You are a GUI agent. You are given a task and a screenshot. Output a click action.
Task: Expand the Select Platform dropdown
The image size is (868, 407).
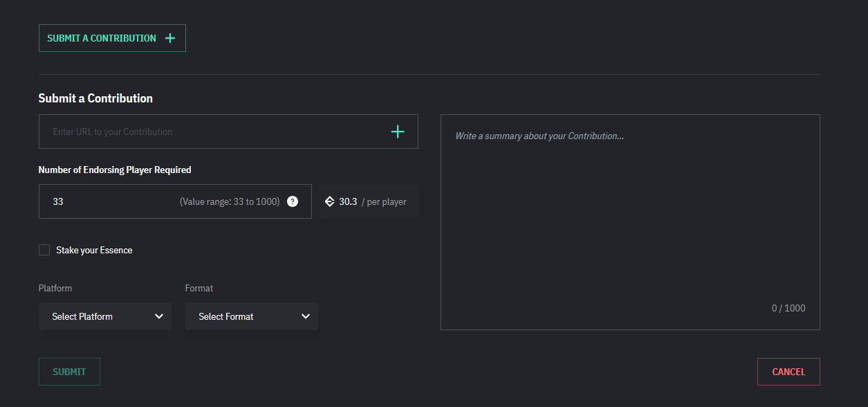click(104, 316)
